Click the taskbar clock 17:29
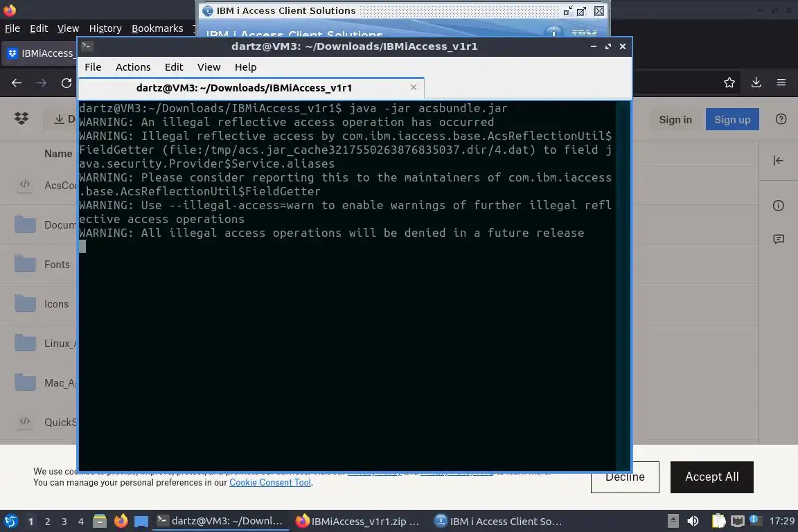This screenshot has width=798, height=532. 781,521
